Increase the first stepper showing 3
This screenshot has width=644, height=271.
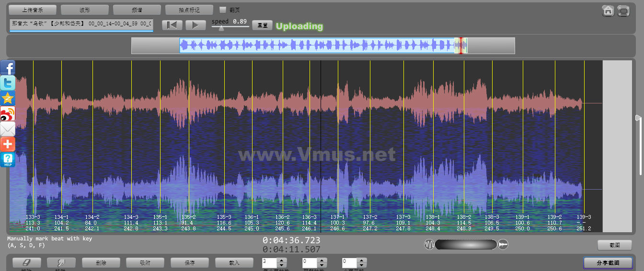tap(282, 260)
